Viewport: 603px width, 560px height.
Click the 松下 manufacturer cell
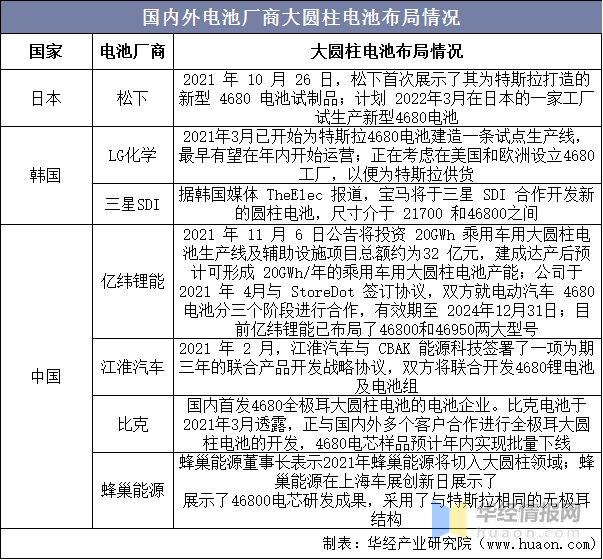point(133,98)
